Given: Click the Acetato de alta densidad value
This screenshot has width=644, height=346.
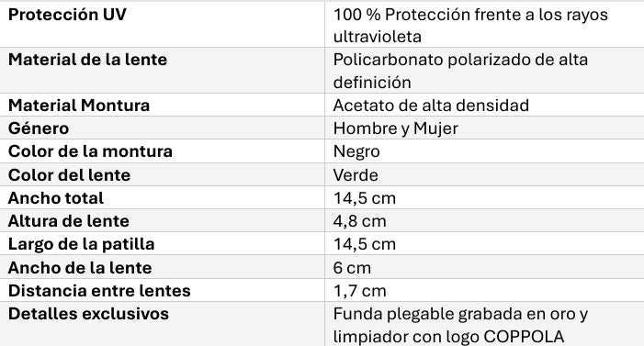Looking at the screenshot, I should coord(431,106).
